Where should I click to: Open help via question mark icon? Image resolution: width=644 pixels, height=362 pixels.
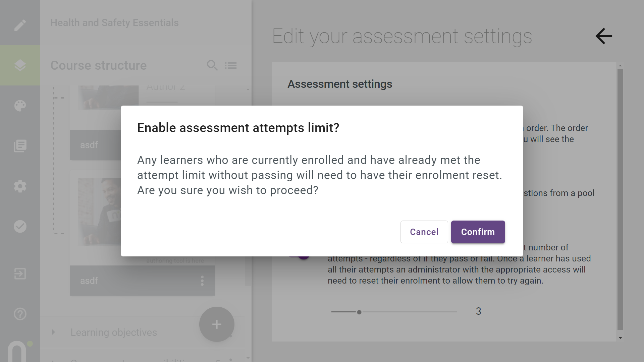click(x=20, y=314)
